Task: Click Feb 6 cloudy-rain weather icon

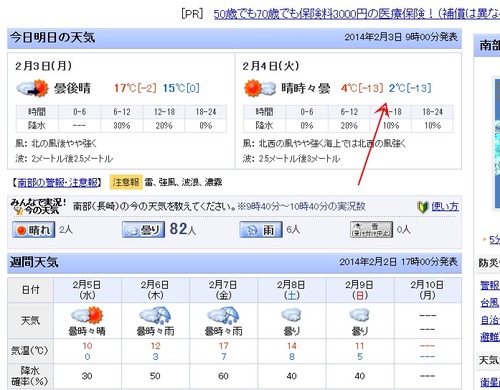Action: tap(155, 315)
